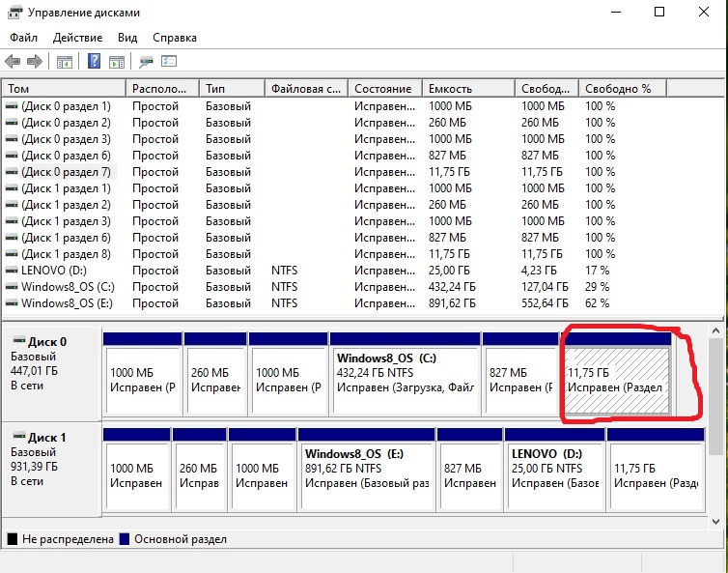The height and width of the screenshot is (573, 728).
Task: Open Help via the blue question mark icon
Action: coord(95,62)
